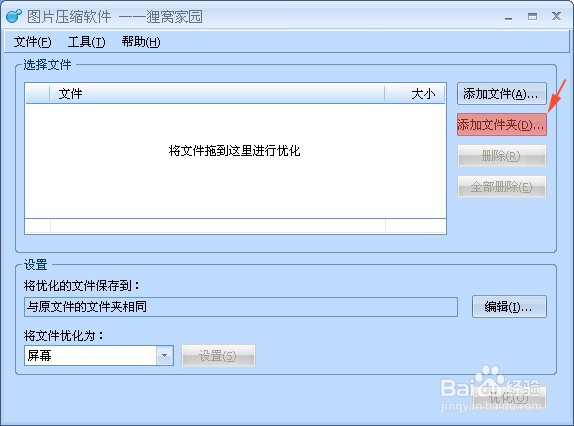This screenshot has width=574, height=426.
Task: Click the 添加文件夹(D)... button
Action: point(502,125)
